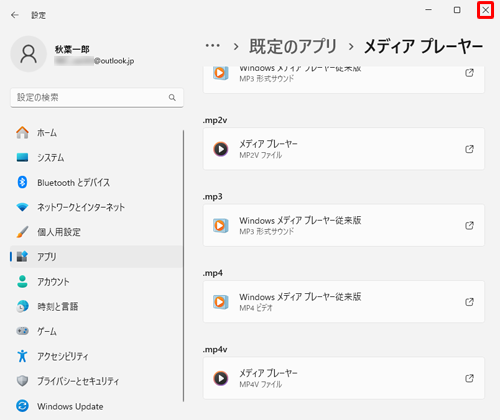Change the .mp3 default app card
Image resolution: width=500 pixels, height=420 pixels.
[x=344, y=225]
